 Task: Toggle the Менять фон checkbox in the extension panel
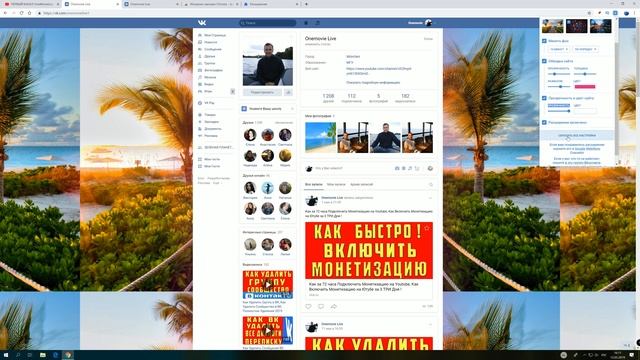(544, 41)
